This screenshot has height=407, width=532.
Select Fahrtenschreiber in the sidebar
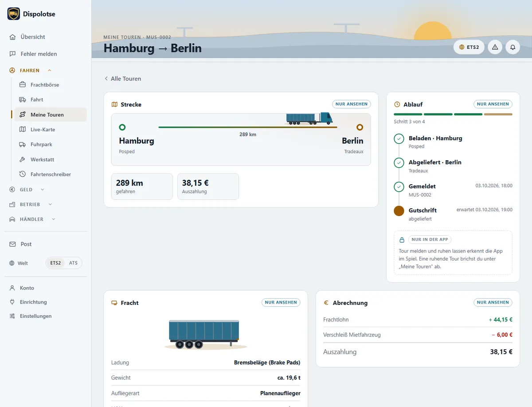(x=51, y=174)
